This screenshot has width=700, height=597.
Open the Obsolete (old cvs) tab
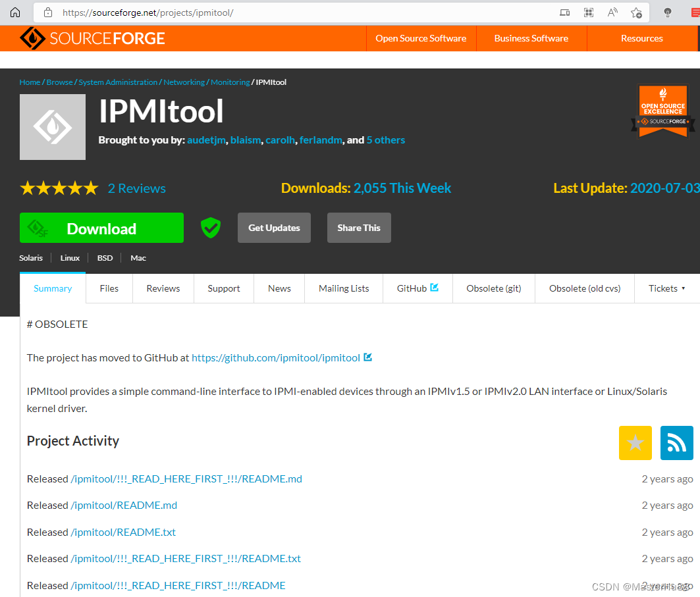click(585, 289)
